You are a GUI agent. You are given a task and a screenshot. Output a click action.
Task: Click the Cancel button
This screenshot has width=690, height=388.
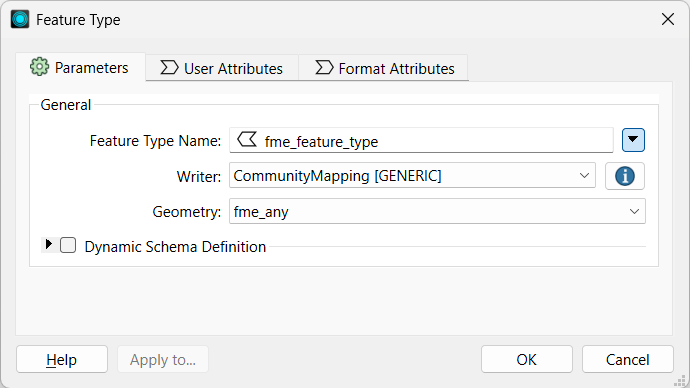tap(628, 359)
